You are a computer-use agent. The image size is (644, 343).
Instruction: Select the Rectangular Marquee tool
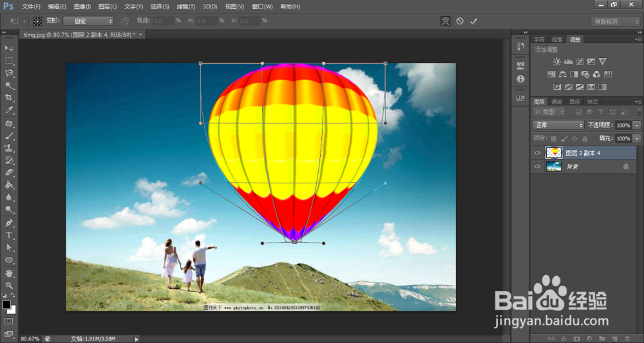(9, 60)
